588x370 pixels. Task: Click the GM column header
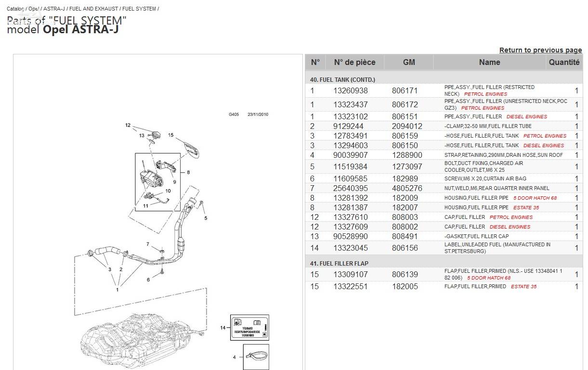[x=409, y=62]
